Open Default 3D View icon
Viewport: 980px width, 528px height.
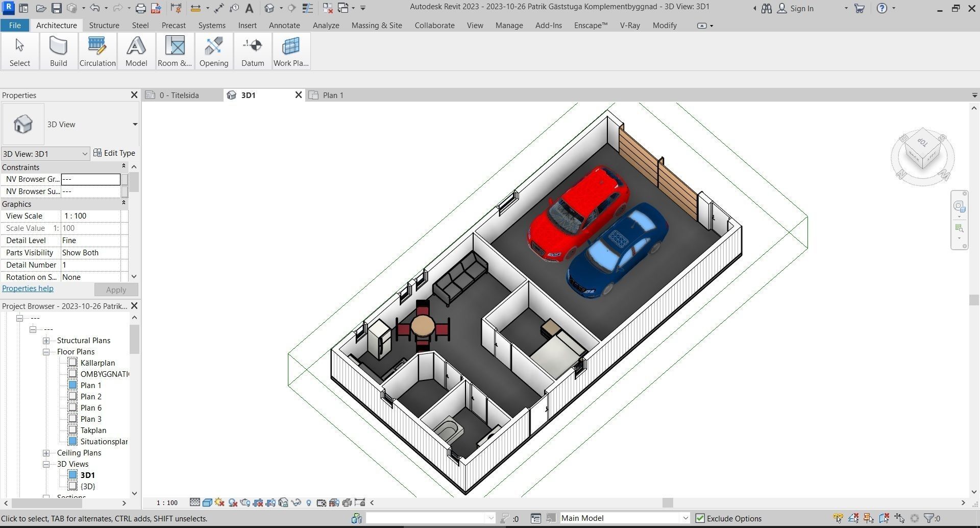pos(269,8)
